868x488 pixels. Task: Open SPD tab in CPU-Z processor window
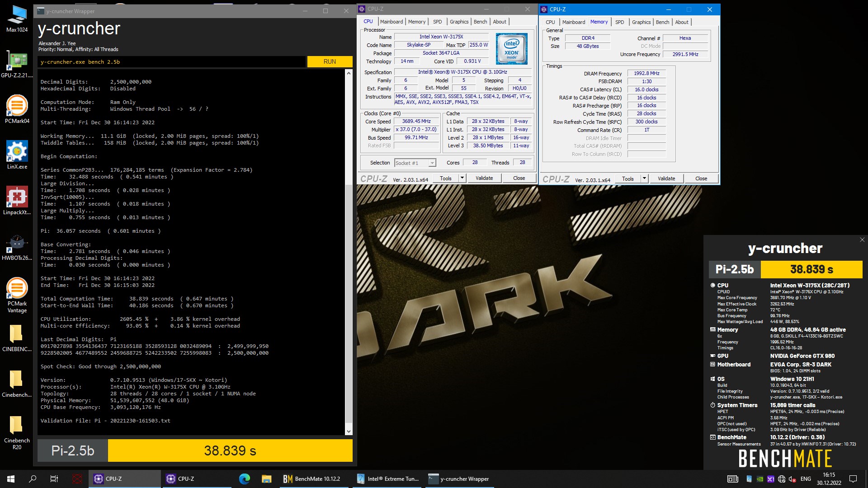[437, 22]
